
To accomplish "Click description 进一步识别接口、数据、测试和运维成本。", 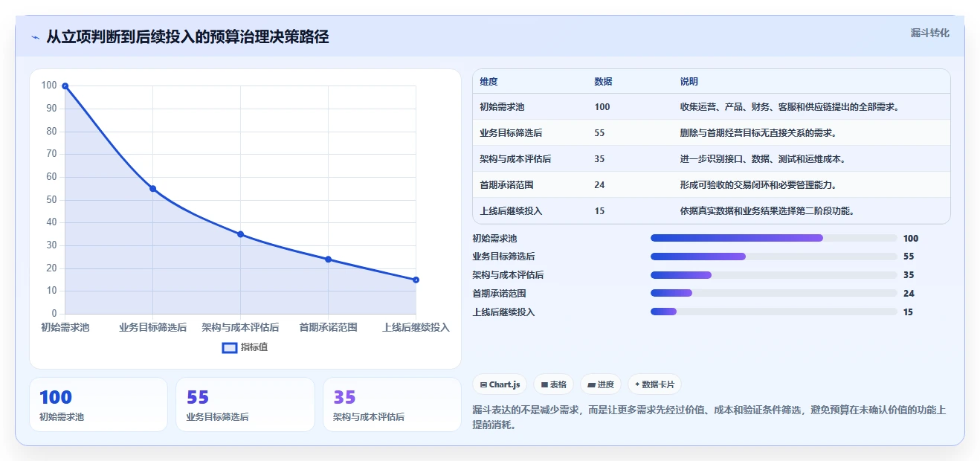I will (763, 159).
